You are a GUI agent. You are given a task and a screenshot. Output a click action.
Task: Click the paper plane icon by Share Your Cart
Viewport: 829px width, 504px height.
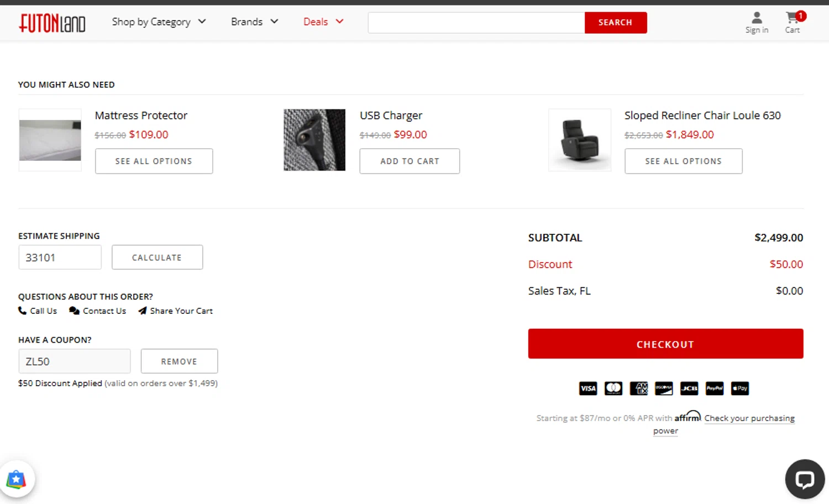[x=143, y=311]
